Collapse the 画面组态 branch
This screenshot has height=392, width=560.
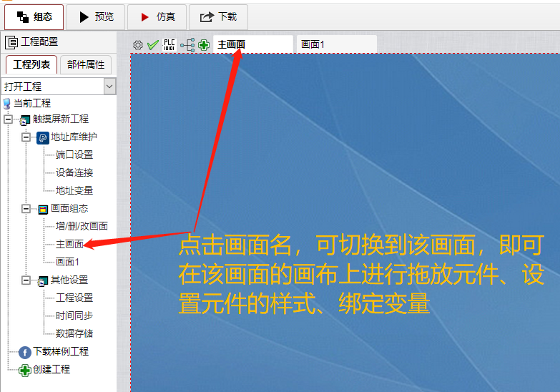click(x=26, y=209)
